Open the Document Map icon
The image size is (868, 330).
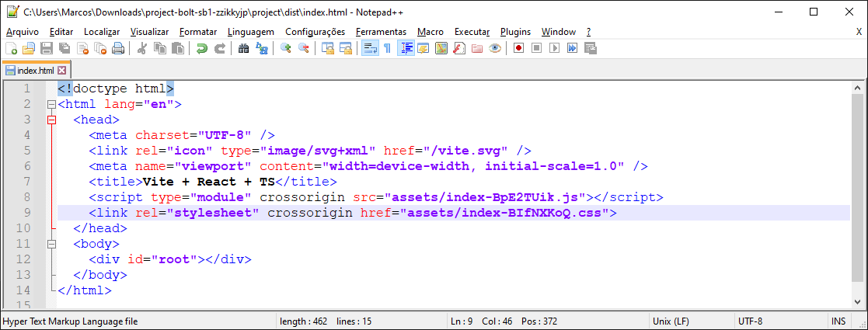point(441,49)
